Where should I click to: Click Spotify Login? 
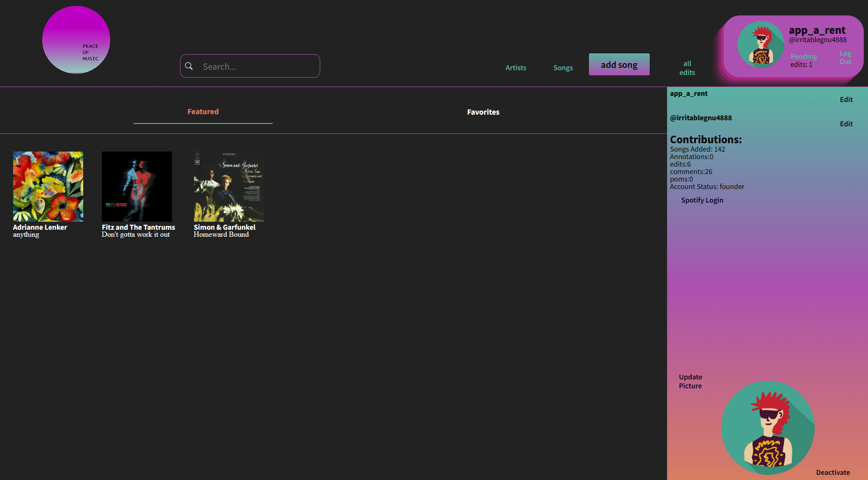[702, 200]
